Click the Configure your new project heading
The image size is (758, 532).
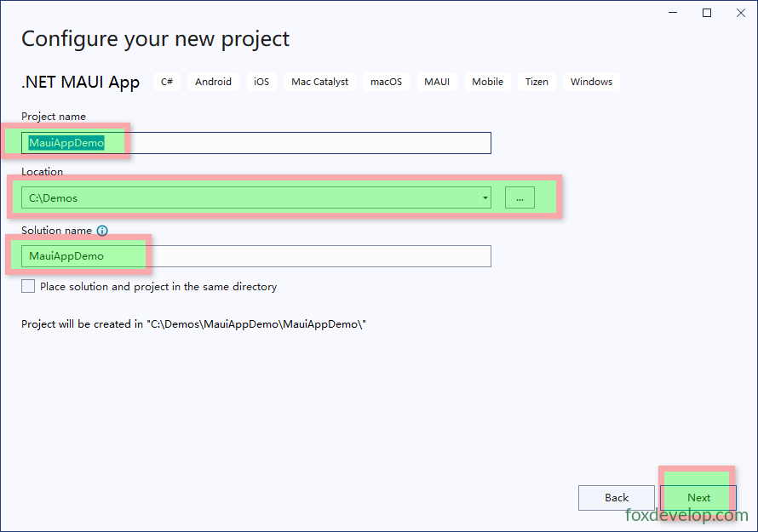coord(155,39)
